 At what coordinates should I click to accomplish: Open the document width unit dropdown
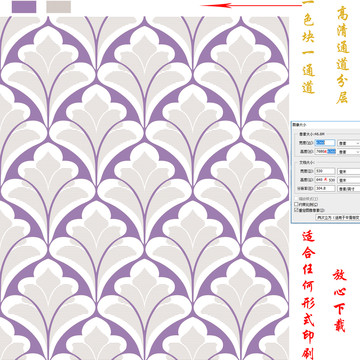[x=349, y=171]
